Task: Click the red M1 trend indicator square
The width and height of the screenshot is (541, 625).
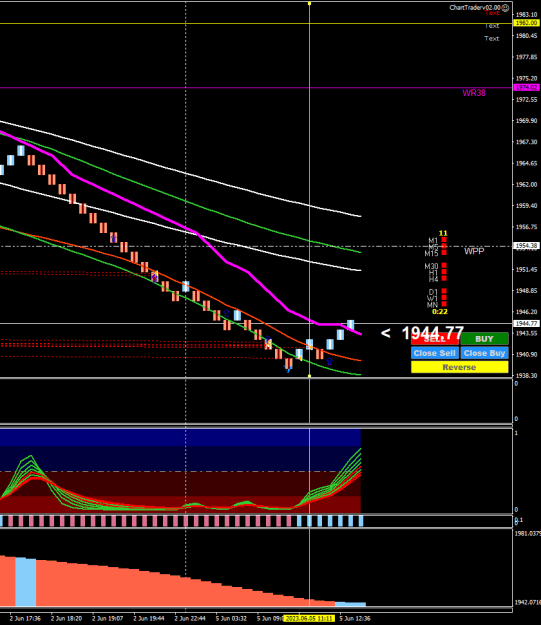Action: coord(444,240)
